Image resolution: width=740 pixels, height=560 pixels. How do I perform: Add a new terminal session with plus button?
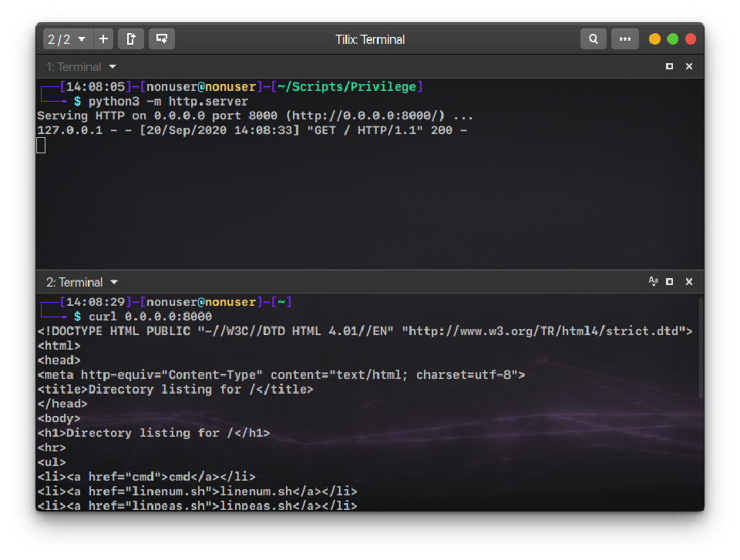103,39
